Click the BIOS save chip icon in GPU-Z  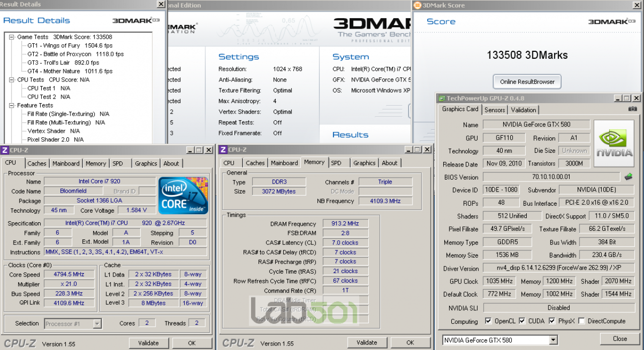(628, 177)
